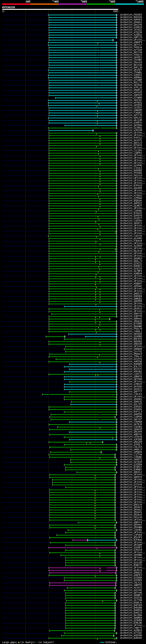
Task: Select hit label UniRef100_Q148J4
Action: click(131, 570)
